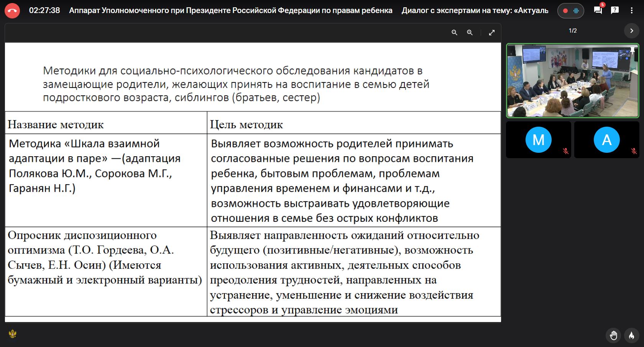Click the red hang-up call button
This screenshot has width=644, height=347.
pos(12,11)
